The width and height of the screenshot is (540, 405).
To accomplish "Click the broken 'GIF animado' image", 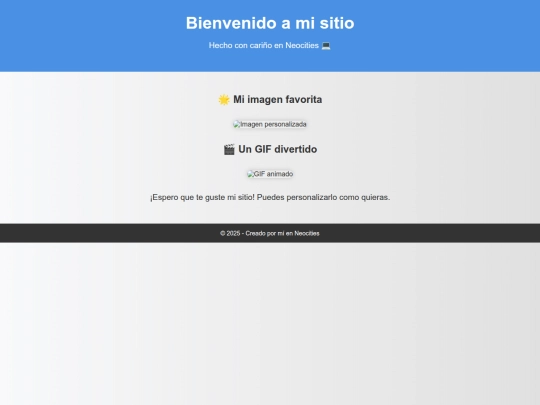I will tap(270, 174).
